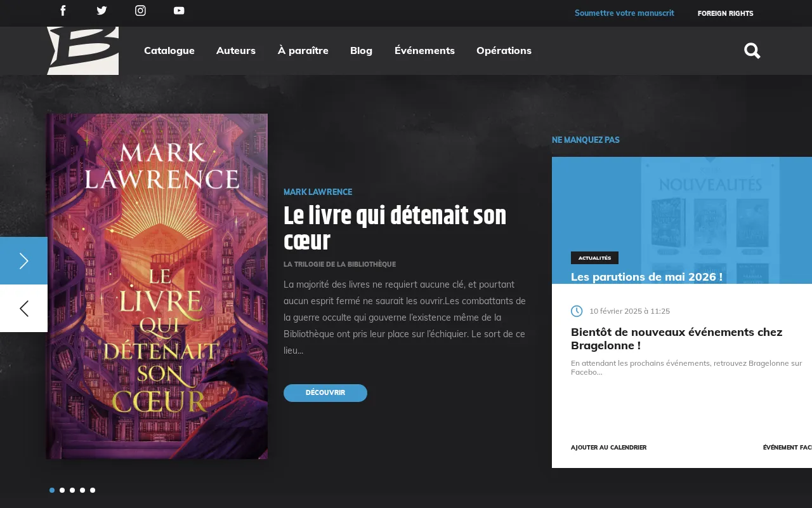
Task: Select the second carousel dot
Action: (62, 490)
